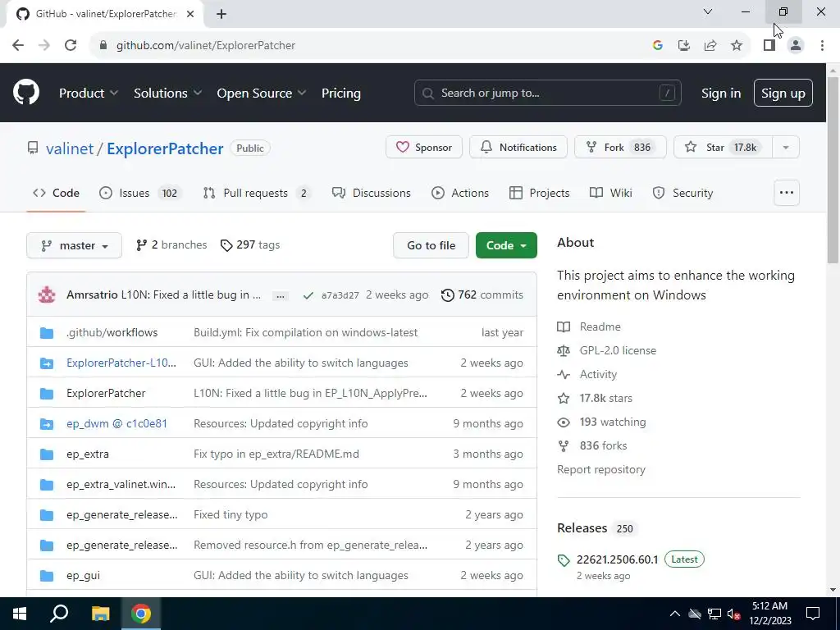Open the 297 tags link
The height and width of the screenshot is (630, 840).
250,244
